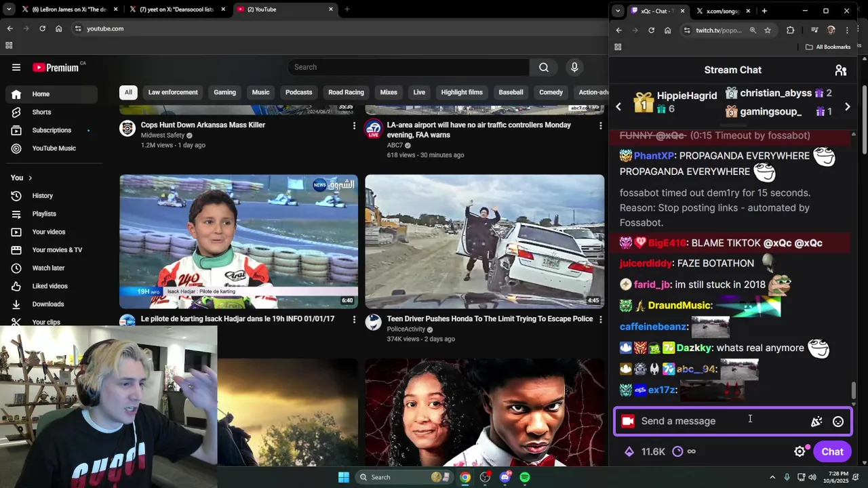Open Teen Driver Pushes Honda video title

[490, 319]
